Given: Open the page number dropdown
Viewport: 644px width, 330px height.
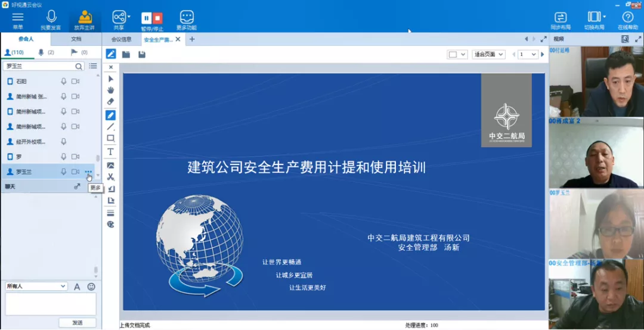Looking at the screenshot, I should (528, 54).
